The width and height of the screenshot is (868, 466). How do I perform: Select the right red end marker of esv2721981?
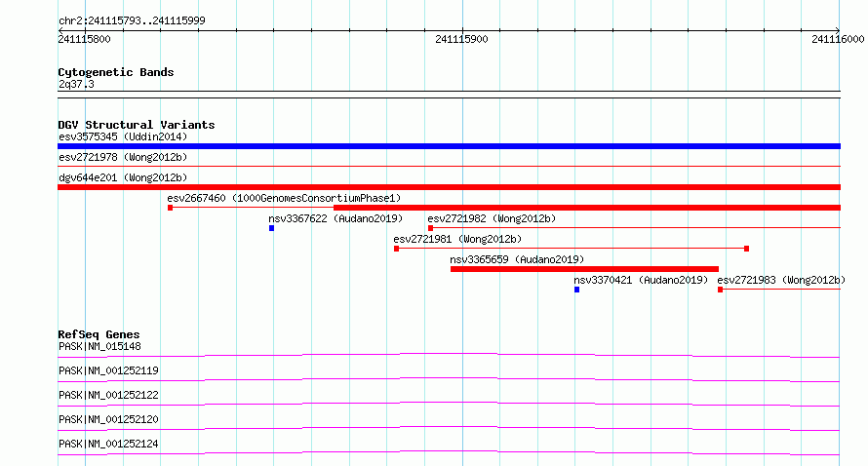coord(746,249)
